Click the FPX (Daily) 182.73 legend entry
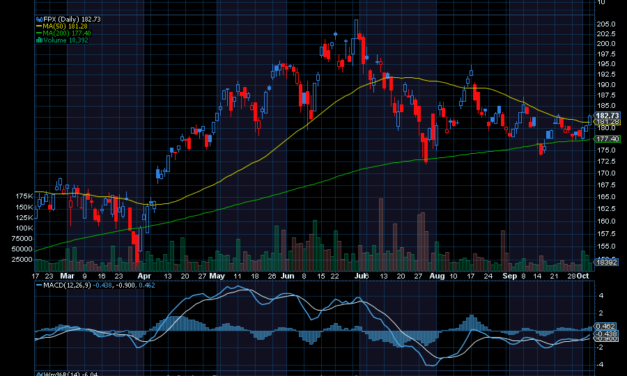627x376 pixels. tap(68, 19)
